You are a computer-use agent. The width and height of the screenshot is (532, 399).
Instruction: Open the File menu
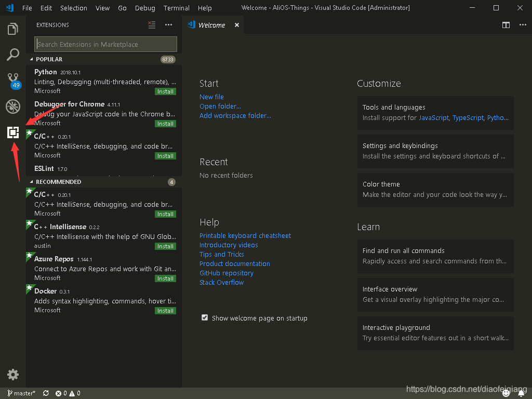27,8
